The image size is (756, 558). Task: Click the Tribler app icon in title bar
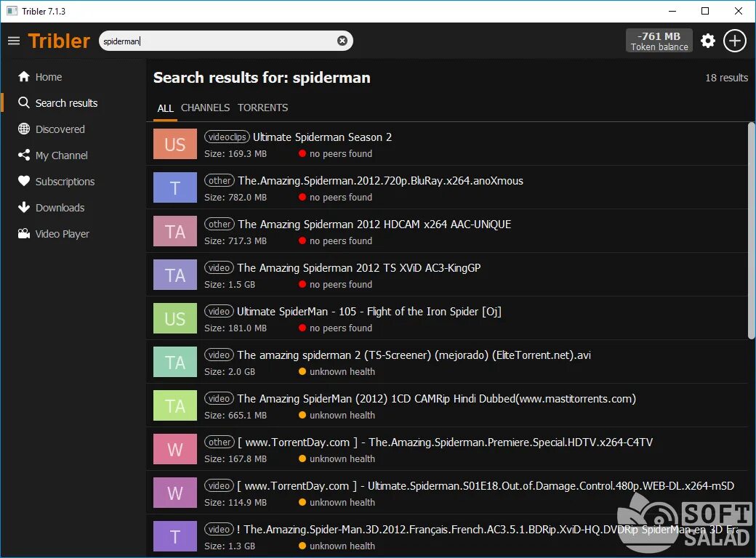point(12,11)
